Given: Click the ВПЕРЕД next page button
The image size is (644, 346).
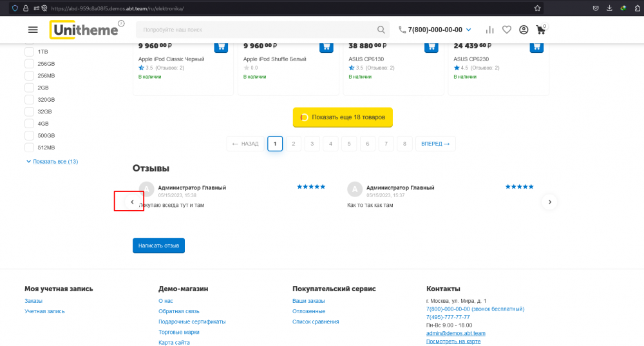Looking at the screenshot, I should (435, 144).
